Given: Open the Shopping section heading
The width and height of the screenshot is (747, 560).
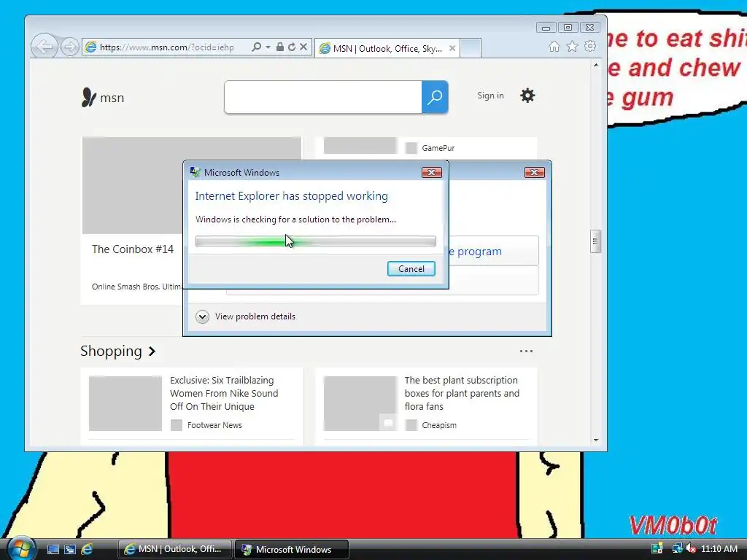Looking at the screenshot, I should click(117, 351).
